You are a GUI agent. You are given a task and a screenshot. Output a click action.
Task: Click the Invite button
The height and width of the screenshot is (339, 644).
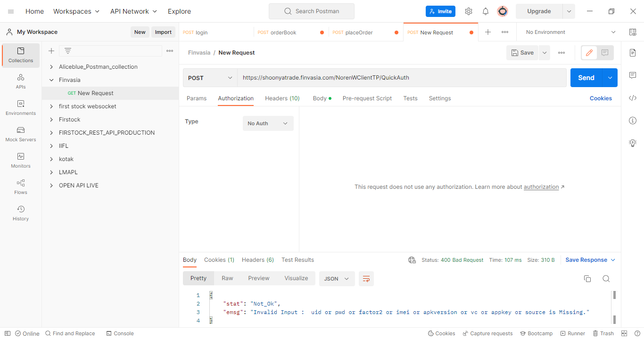440,11
